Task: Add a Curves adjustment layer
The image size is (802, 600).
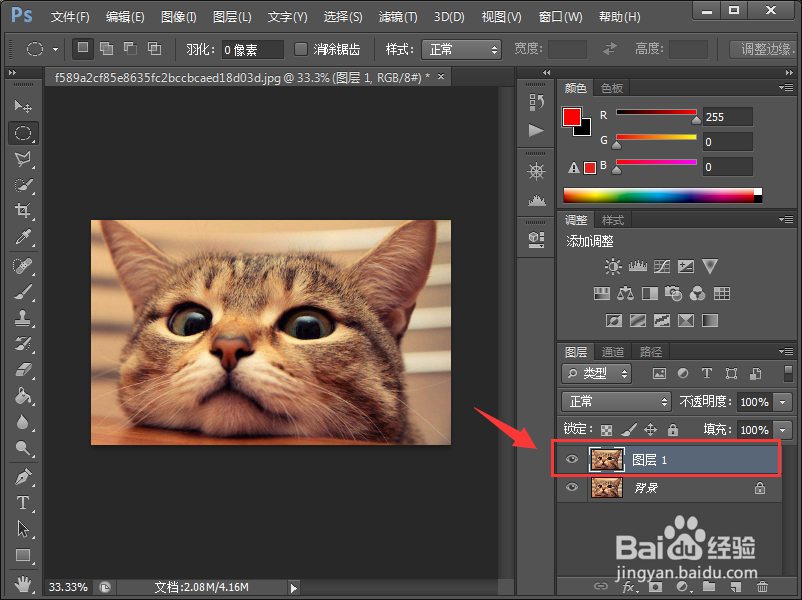Action: [662, 266]
